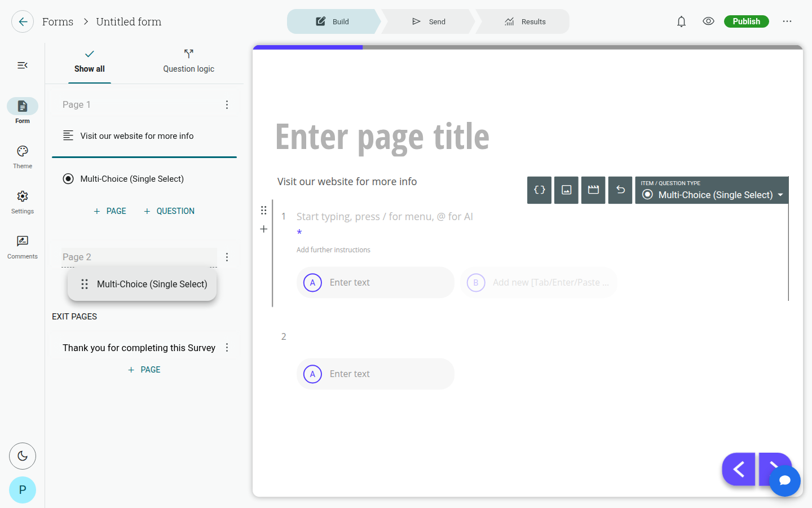This screenshot has width=812, height=508.
Task: Open the Item / Question Type dropdown
Action: (712, 190)
